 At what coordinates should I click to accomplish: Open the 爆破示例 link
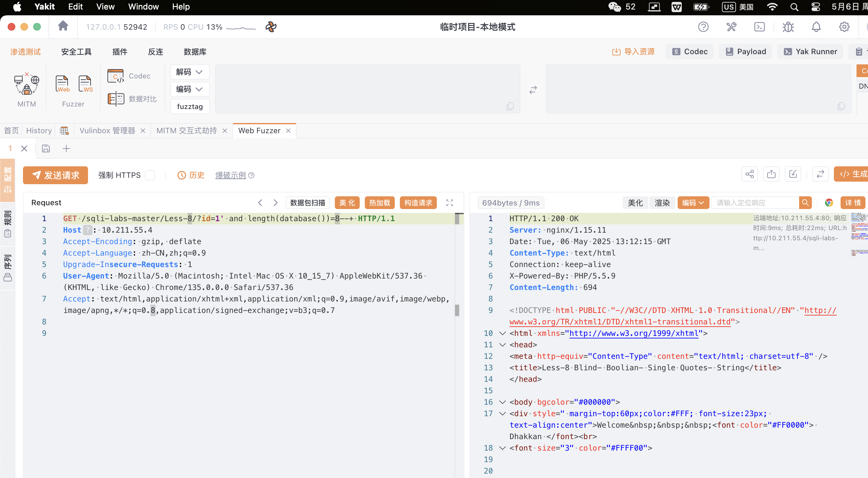tap(231, 175)
